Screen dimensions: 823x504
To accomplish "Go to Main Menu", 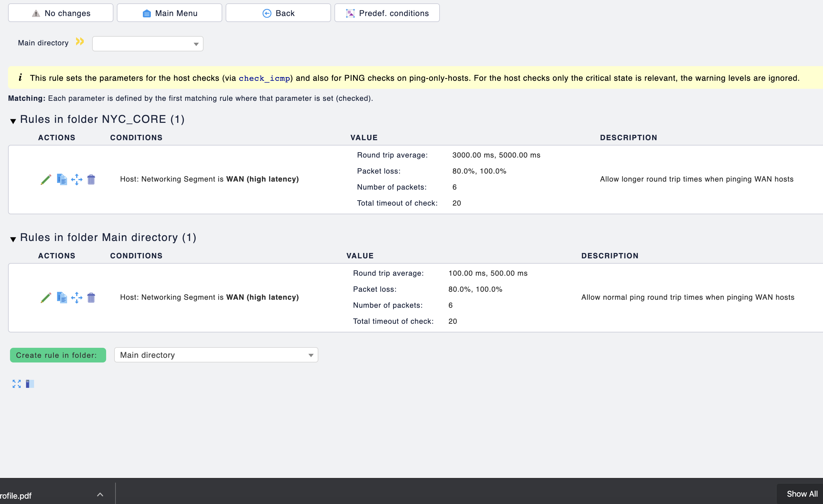I will pyautogui.click(x=169, y=13).
